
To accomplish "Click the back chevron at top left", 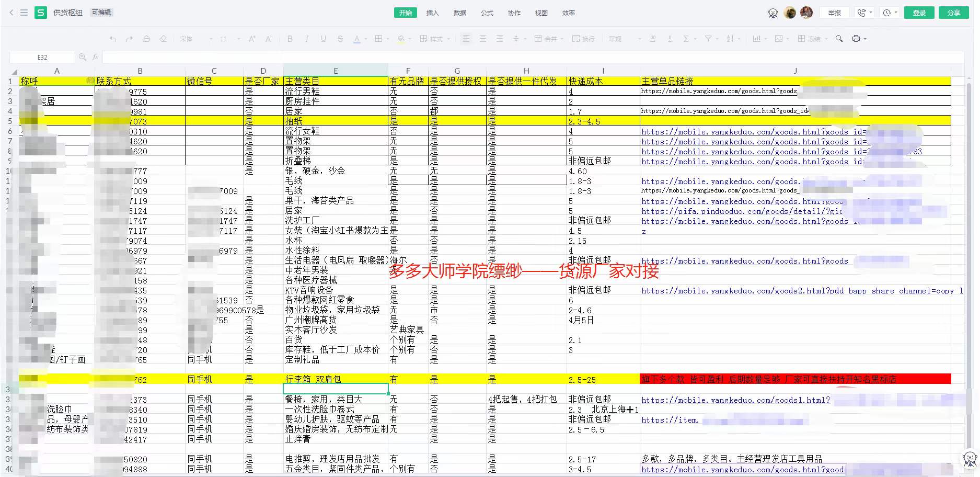I will tap(11, 13).
